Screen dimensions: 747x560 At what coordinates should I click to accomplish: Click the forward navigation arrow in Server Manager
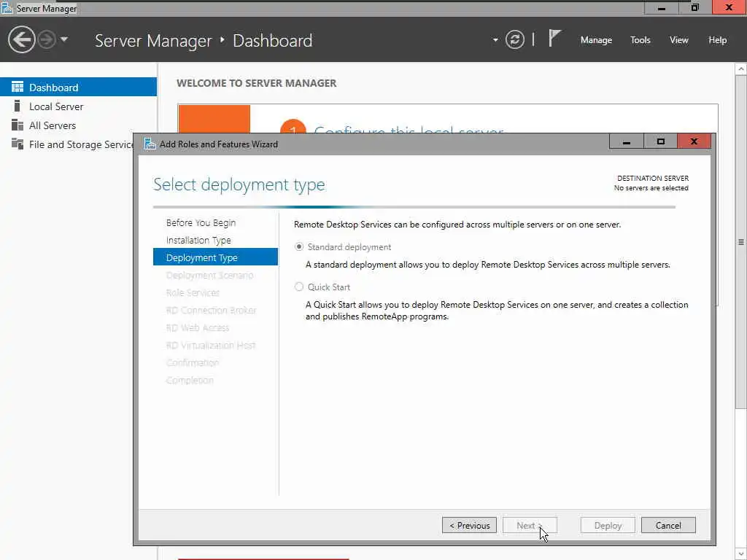tap(47, 39)
